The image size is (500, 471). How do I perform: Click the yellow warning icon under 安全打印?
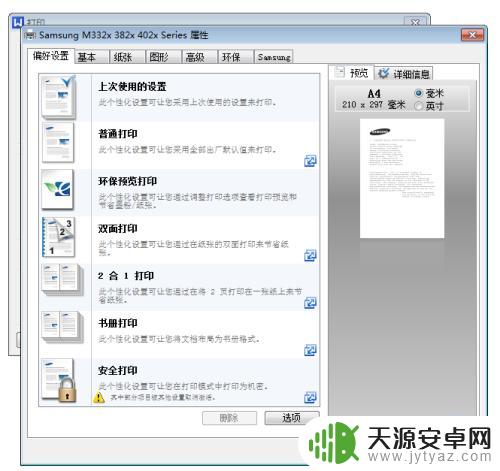(99, 397)
